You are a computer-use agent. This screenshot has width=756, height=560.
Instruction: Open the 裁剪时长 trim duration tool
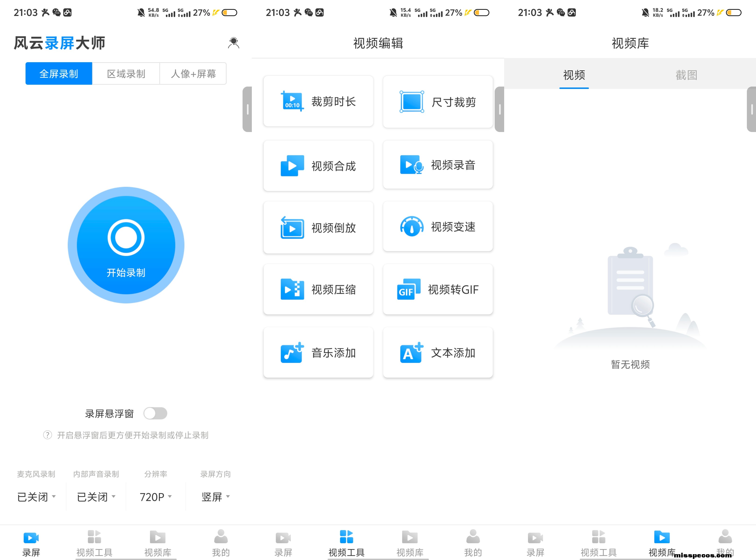(318, 101)
